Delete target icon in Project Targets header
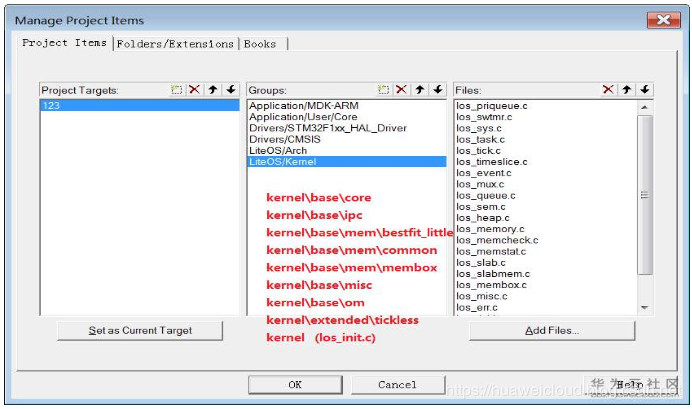Screen dimensions: 692x409 pyautogui.click(x=194, y=90)
